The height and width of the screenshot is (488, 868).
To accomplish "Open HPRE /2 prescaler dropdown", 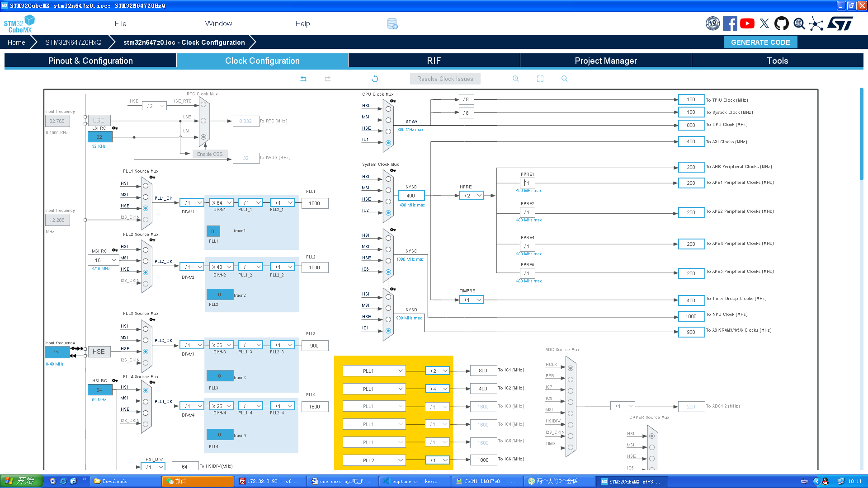I will pos(471,196).
